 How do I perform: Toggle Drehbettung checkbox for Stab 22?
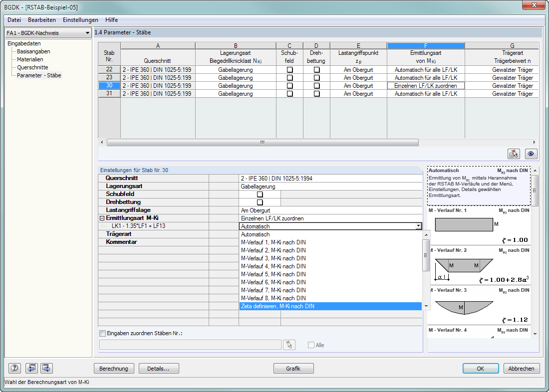coord(317,70)
